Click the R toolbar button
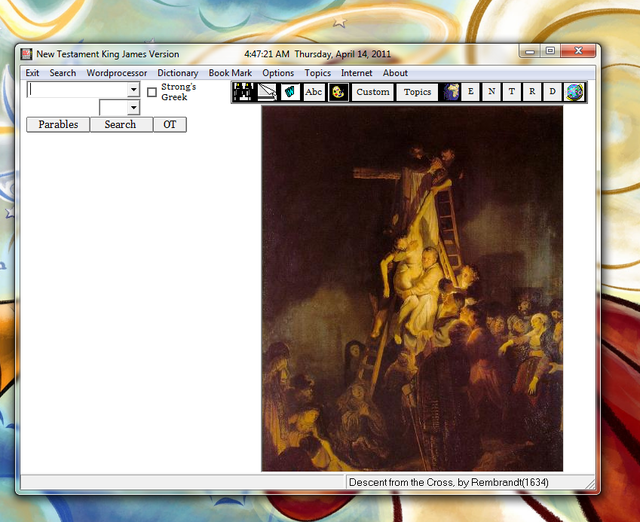 click(532, 92)
